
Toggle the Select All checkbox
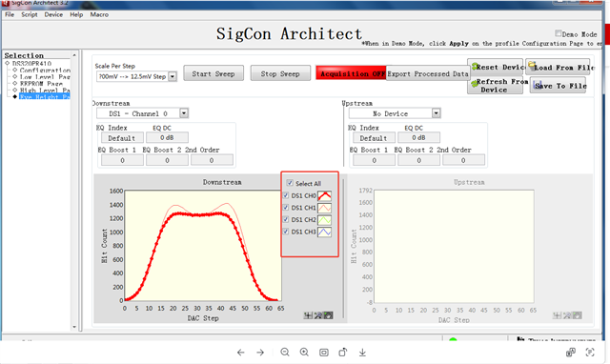[290, 183]
